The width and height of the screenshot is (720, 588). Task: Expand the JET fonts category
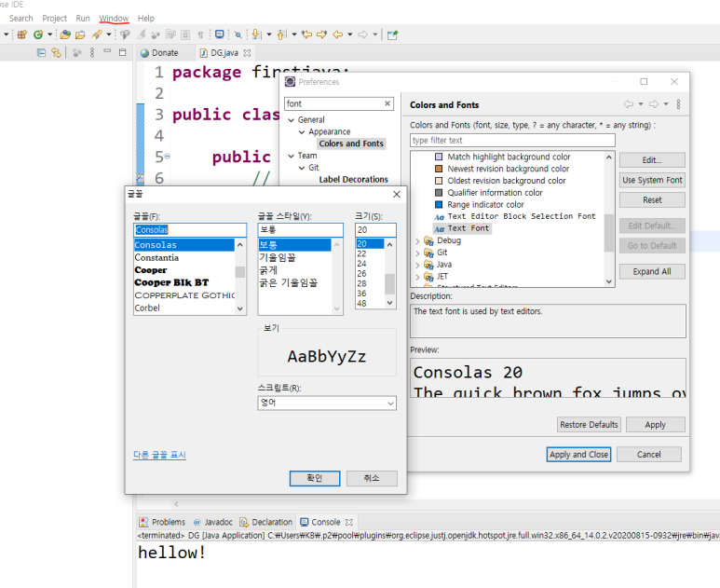pyautogui.click(x=417, y=277)
